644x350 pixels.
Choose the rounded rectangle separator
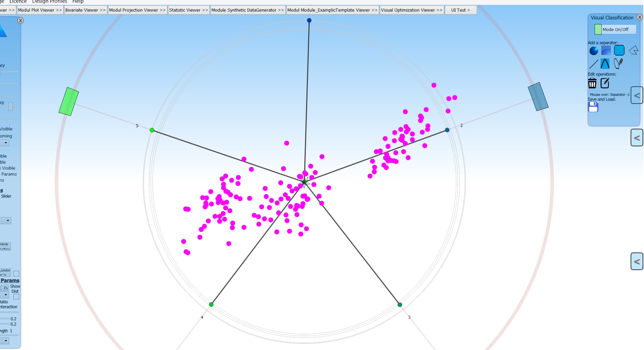click(x=619, y=51)
